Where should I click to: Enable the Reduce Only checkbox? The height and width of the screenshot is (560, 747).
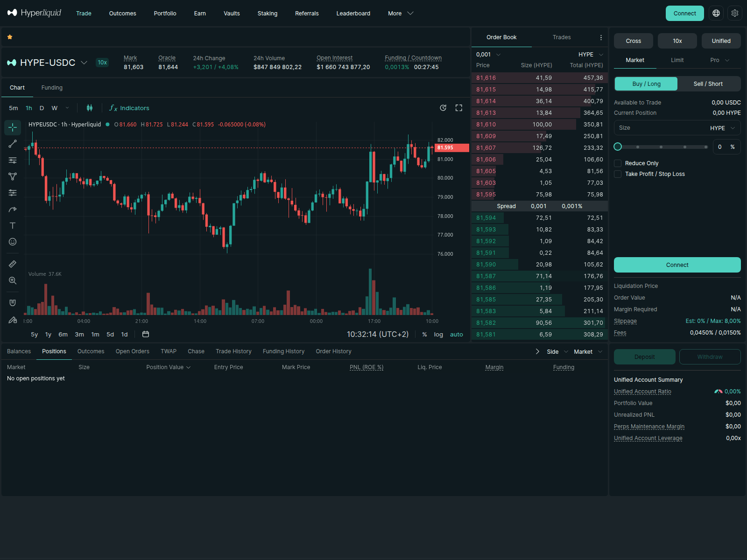pyautogui.click(x=618, y=163)
